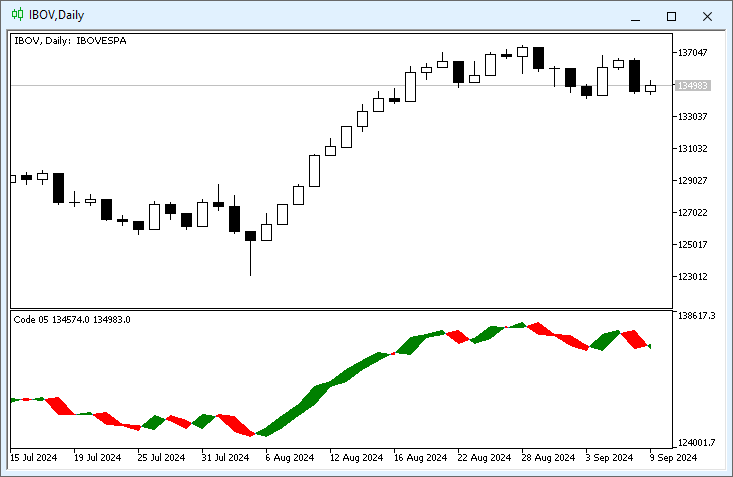Click the horizontal current-price line
733x477 pixels.
pyautogui.click(x=341, y=86)
